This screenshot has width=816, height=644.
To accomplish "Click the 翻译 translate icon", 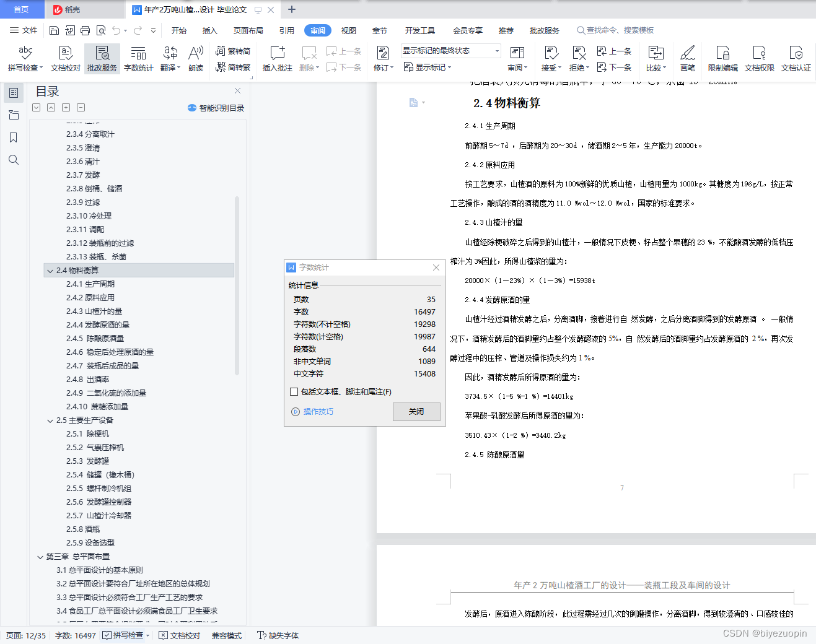I will coord(170,59).
